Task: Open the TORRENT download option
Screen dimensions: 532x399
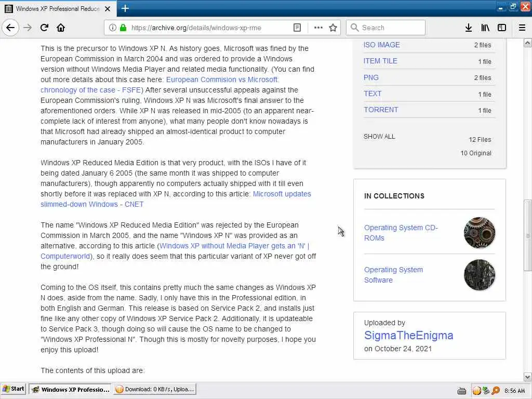Action: [381, 110]
